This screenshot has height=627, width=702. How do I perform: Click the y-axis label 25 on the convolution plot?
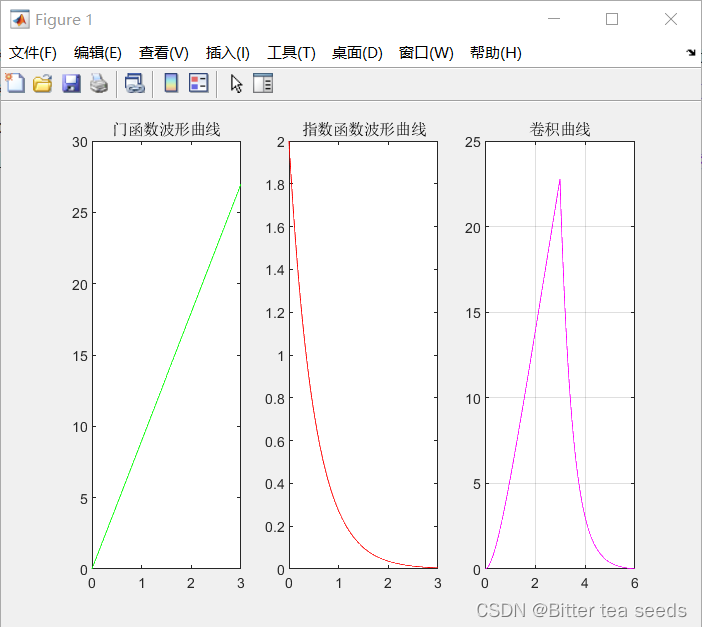[x=473, y=142]
